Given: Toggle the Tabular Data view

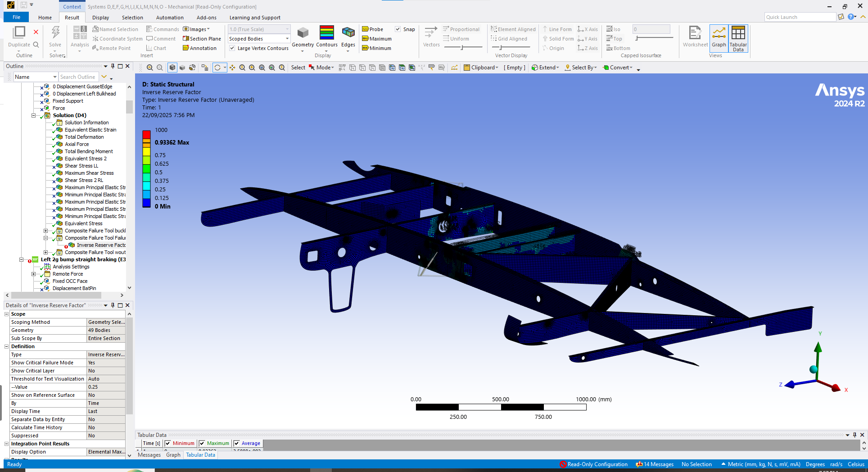Looking at the screenshot, I should [x=738, y=36].
